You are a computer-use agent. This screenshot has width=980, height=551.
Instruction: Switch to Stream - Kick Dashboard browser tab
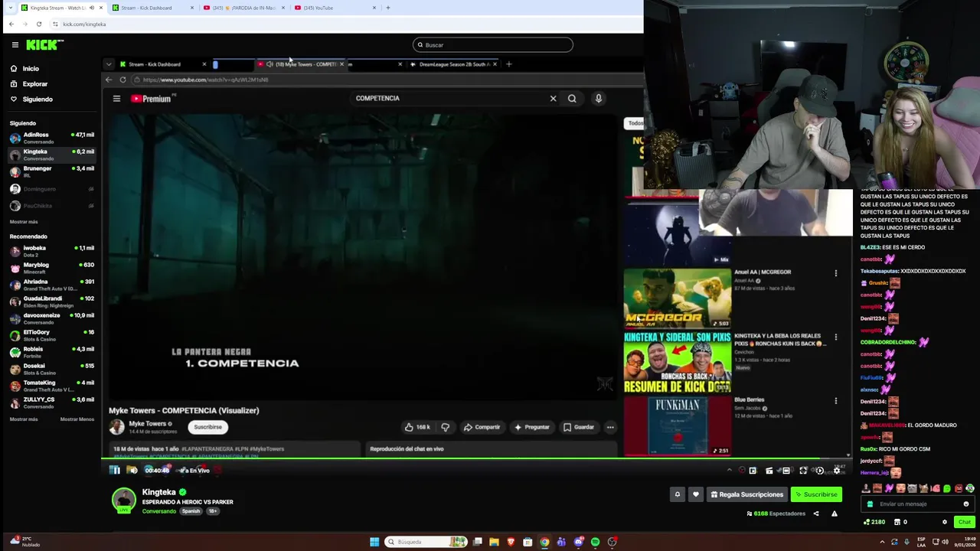click(x=152, y=8)
